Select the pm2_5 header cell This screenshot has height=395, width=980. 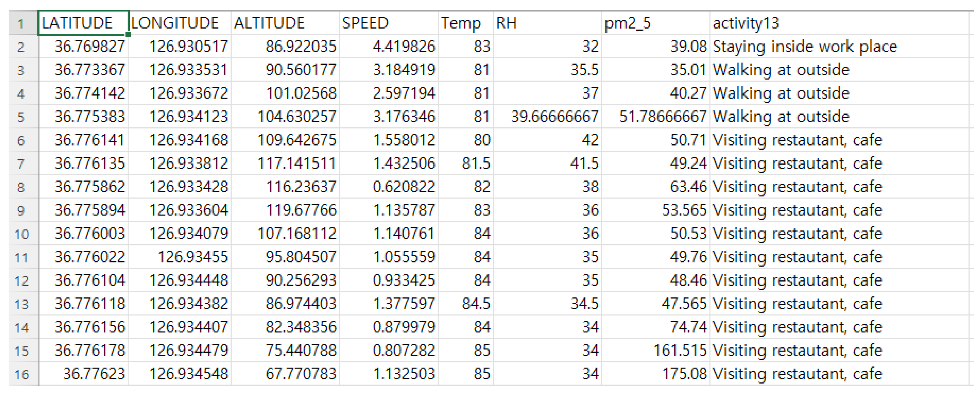656,23
